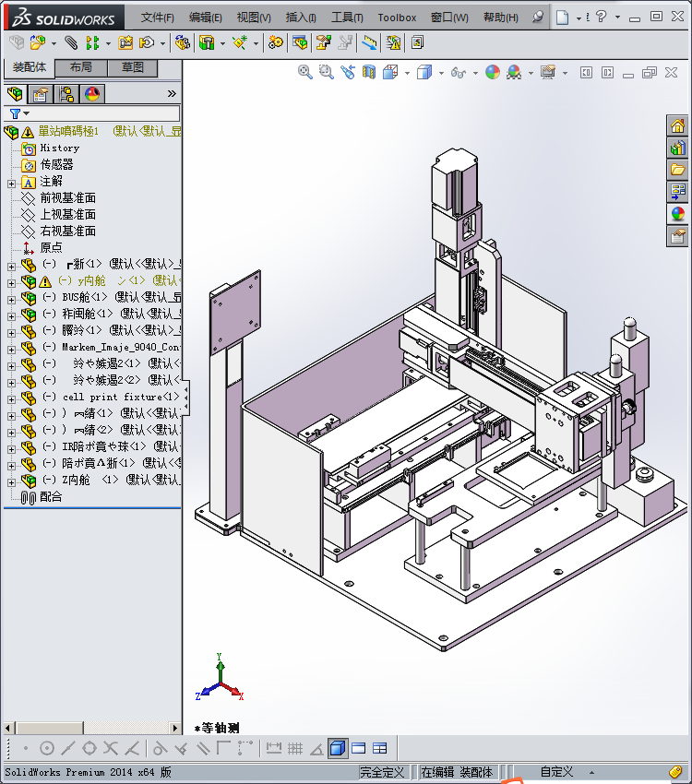Image resolution: width=692 pixels, height=784 pixels.
Task: Open the 编辑(E) menu
Action: point(206,18)
